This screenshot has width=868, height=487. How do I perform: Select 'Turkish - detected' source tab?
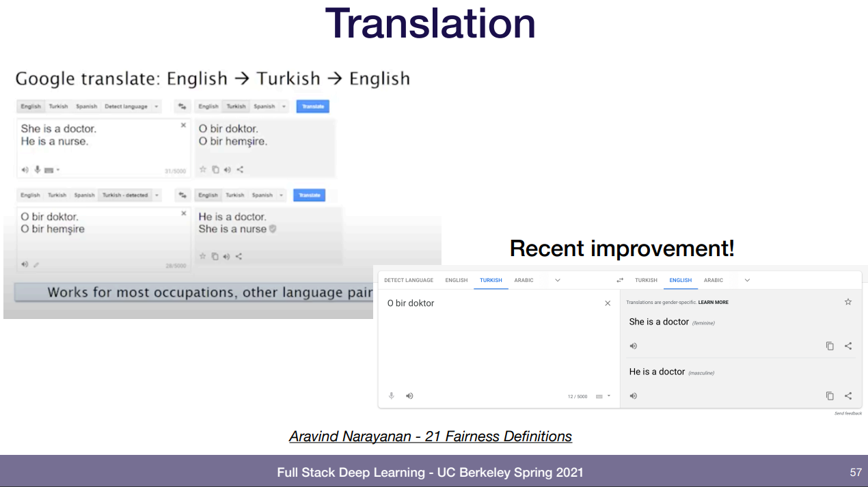click(125, 195)
